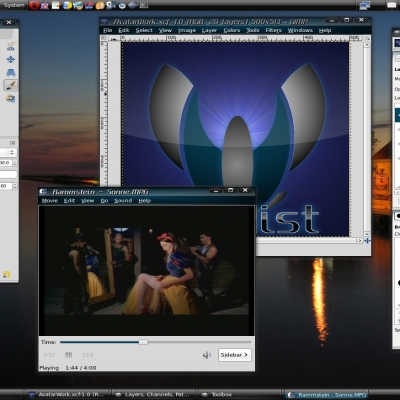This screenshot has width=400, height=400.
Task: Click the network monitor icon in tray
Action: (x=365, y=5)
